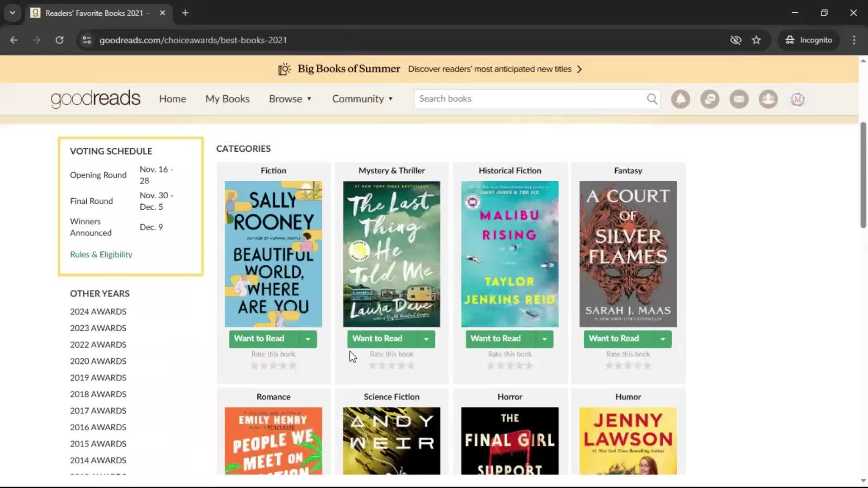Mark The Last Thing He Told Me Want to Read
This screenshot has height=488, width=868.
click(382, 339)
